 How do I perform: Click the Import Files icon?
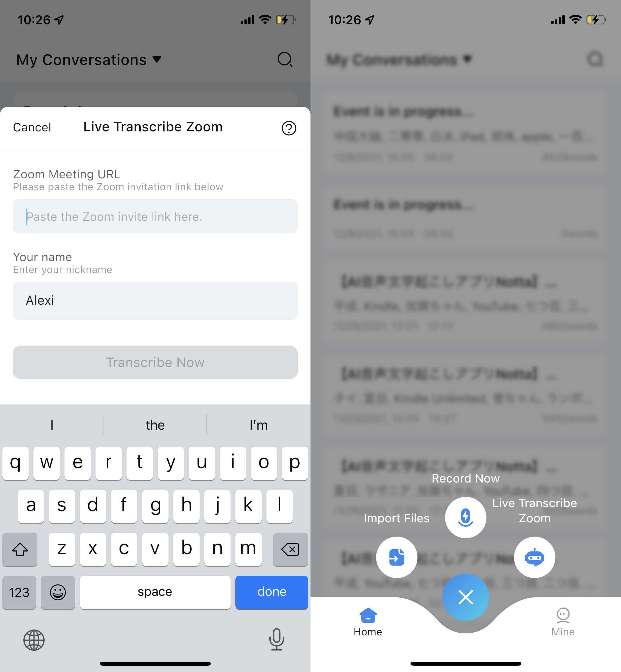pyautogui.click(x=397, y=557)
